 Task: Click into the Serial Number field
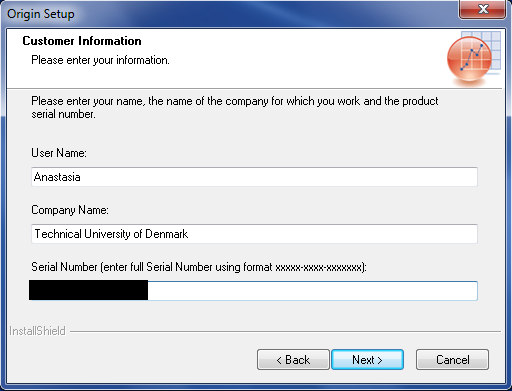[x=253, y=291]
